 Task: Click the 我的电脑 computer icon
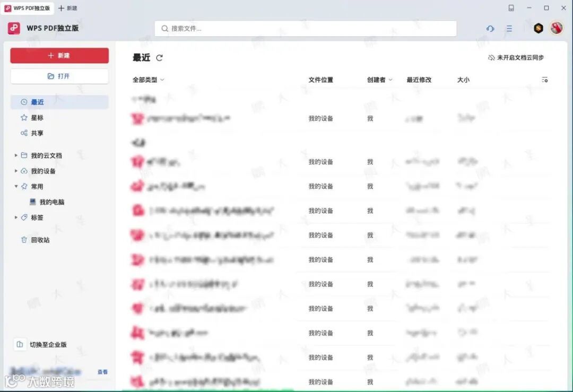[32, 202]
